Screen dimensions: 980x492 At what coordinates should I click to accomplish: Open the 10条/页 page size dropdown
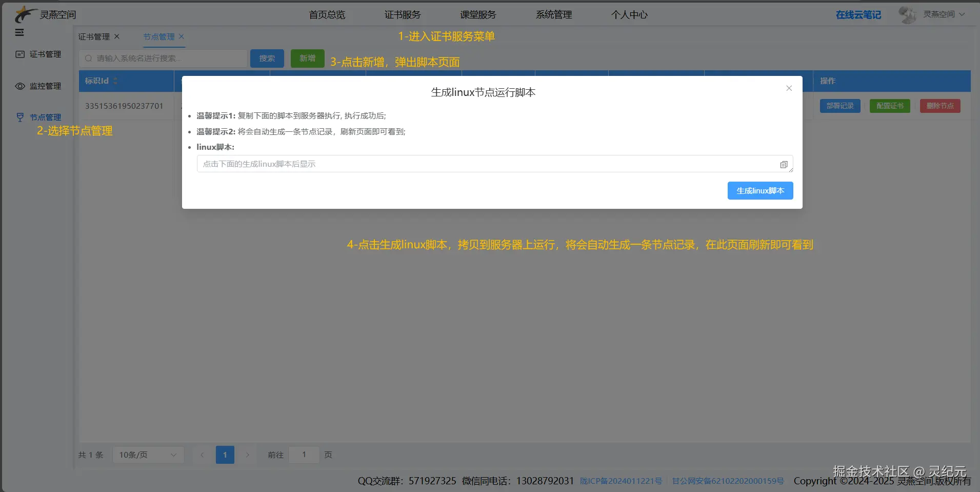point(148,455)
